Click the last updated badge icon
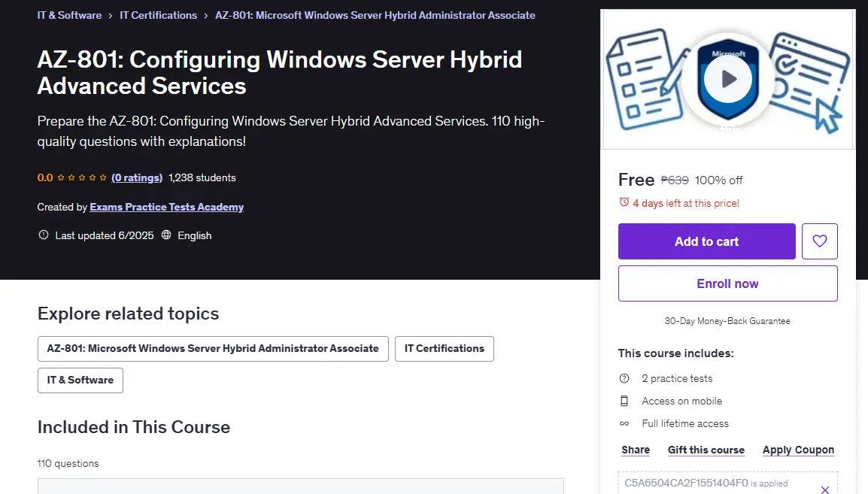Viewport: 868px width, 494px height. (x=43, y=235)
